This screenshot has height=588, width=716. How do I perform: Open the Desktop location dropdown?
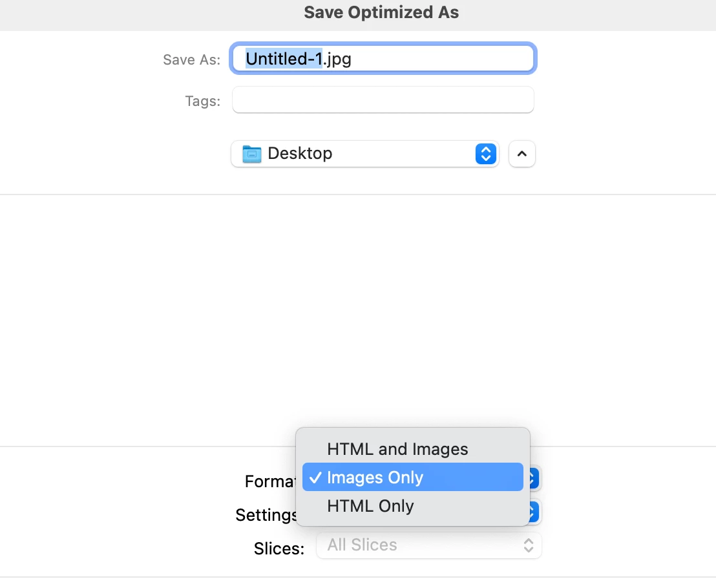click(x=364, y=154)
